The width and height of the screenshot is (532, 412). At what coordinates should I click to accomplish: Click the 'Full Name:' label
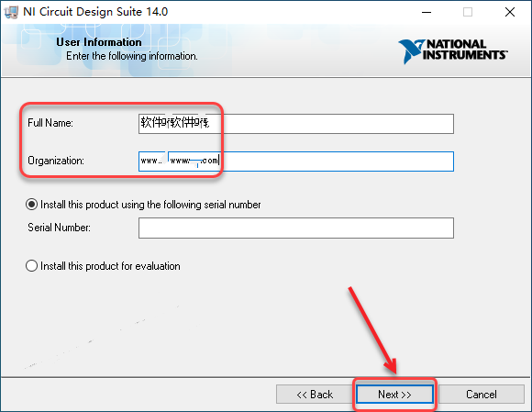(x=50, y=123)
